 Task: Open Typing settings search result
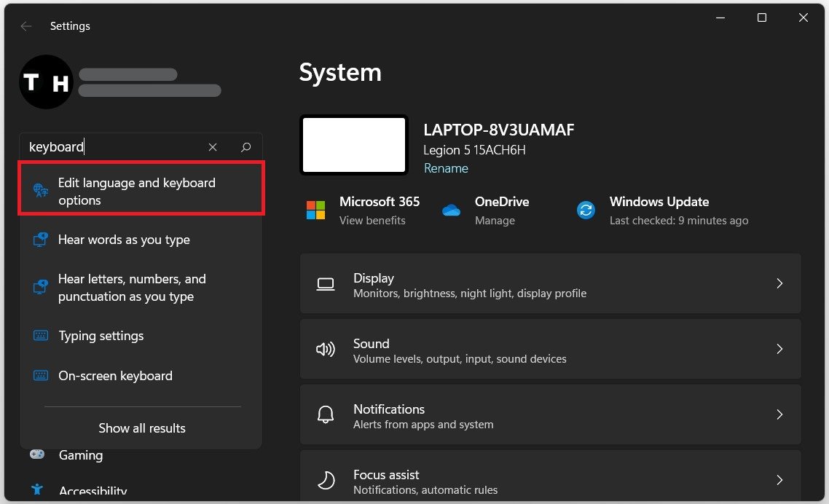point(101,336)
